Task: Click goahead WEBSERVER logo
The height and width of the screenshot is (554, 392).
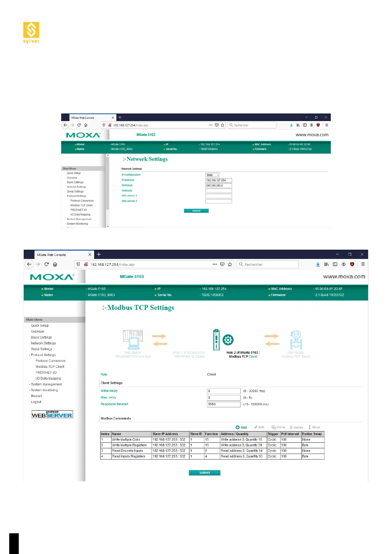Action: coord(52,414)
